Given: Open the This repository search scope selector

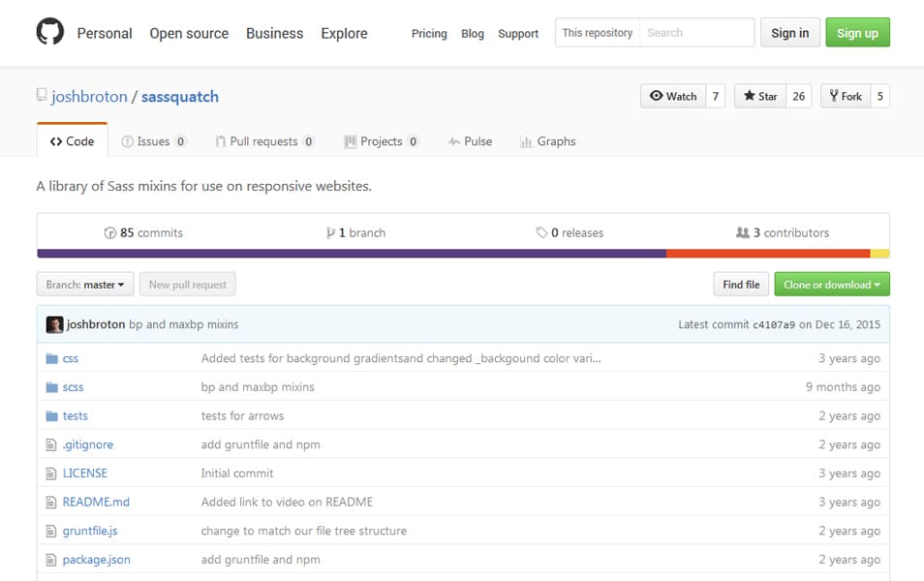Looking at the screenshot, I should pyautogui.click(x=597, y=32).
